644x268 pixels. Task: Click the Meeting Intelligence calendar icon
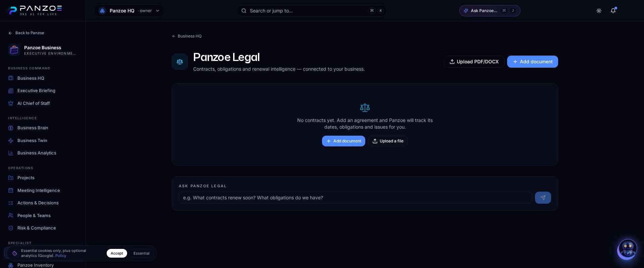tap(11, 190)
